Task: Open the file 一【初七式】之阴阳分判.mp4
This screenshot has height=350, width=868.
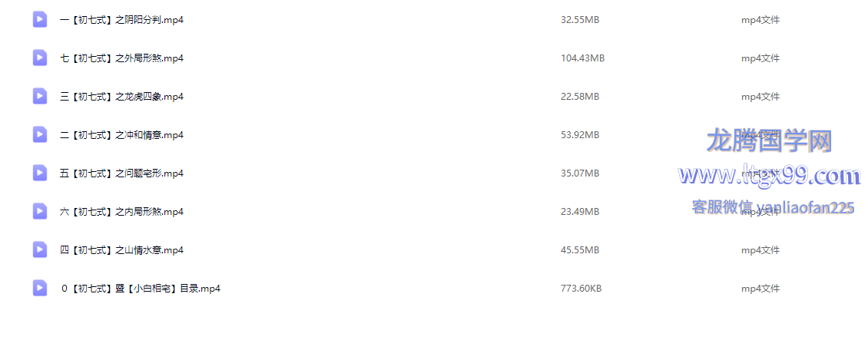Action: pyautogui.click(x=121, y=20)
